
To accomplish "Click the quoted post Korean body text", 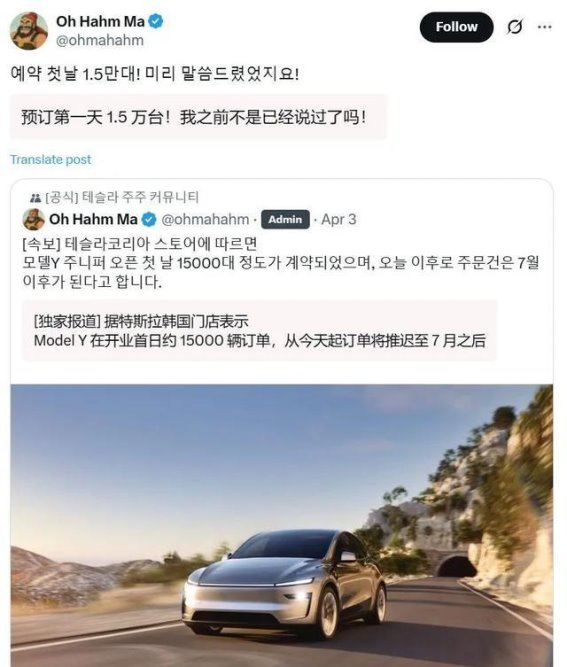I will pyautogui.click(x=281, y=263).
